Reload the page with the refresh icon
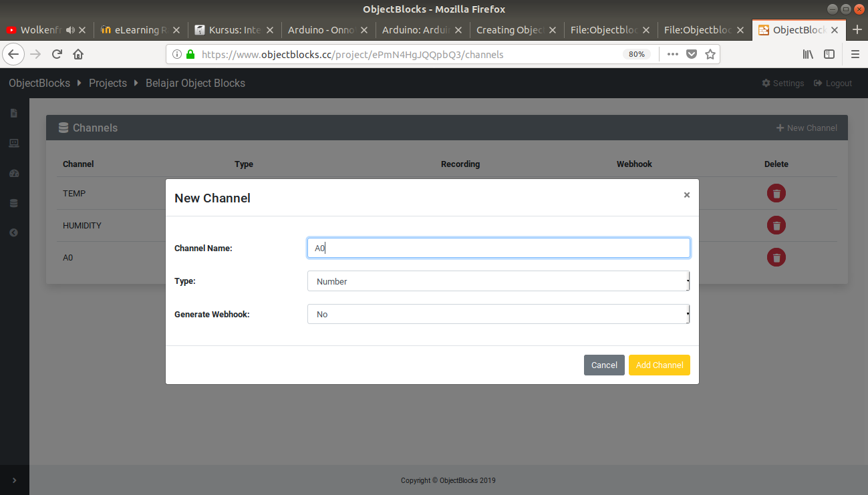 point(57,54)
